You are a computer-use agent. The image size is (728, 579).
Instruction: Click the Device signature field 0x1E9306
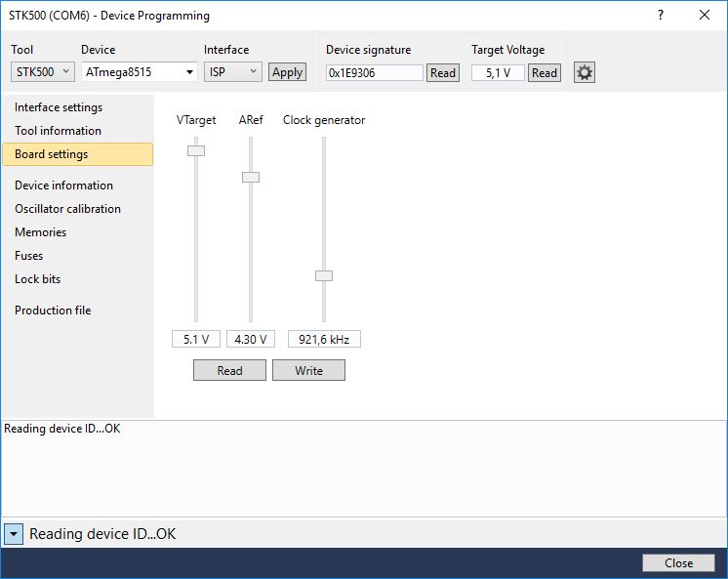[374, 72]
